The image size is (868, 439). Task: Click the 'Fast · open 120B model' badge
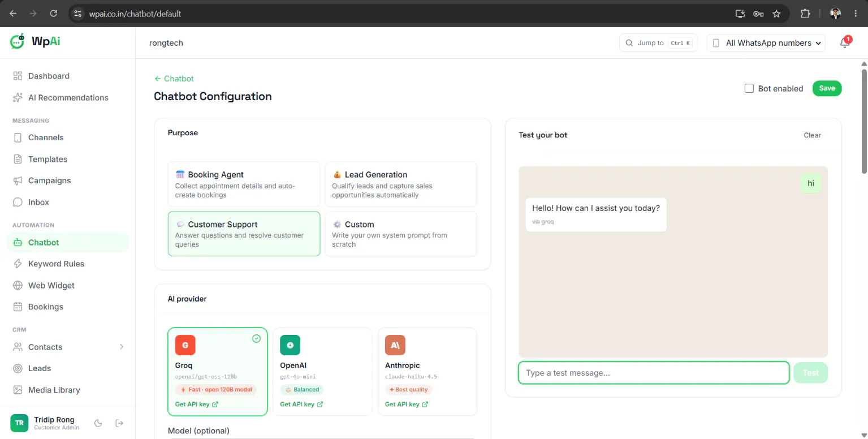216,390
